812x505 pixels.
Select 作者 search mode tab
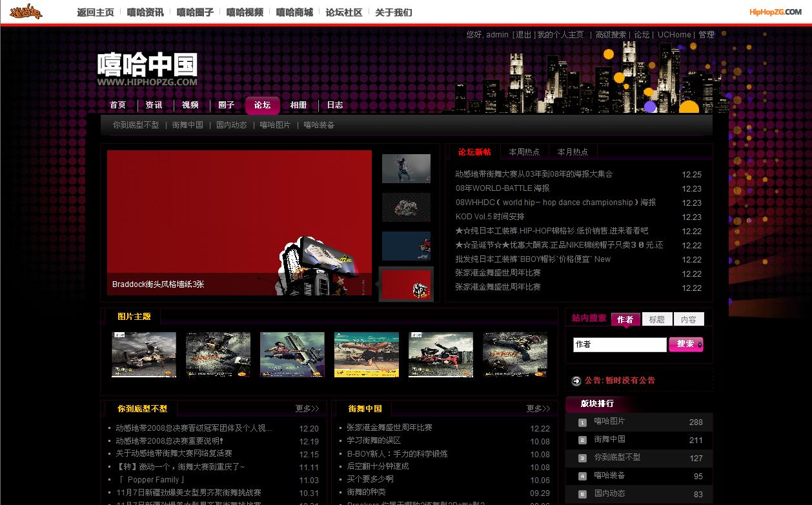(625, 319)
